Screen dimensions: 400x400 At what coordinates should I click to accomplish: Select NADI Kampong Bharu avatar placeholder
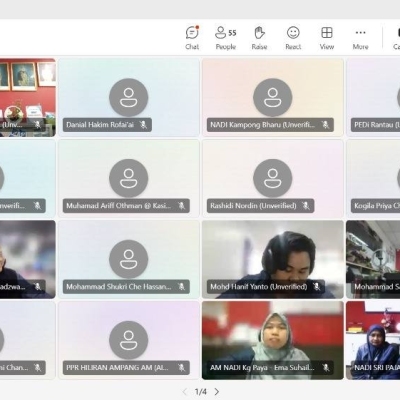tap(273, 98)
